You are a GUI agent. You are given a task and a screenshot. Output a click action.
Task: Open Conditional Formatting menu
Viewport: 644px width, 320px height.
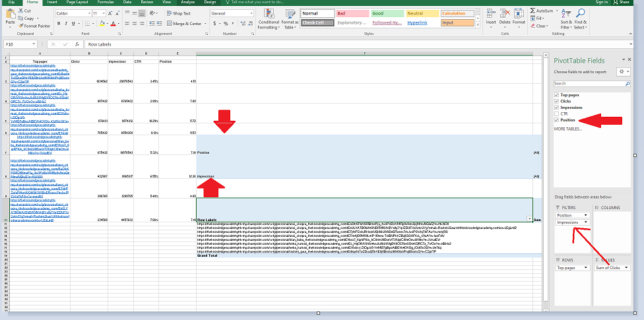tap(269, 18)
